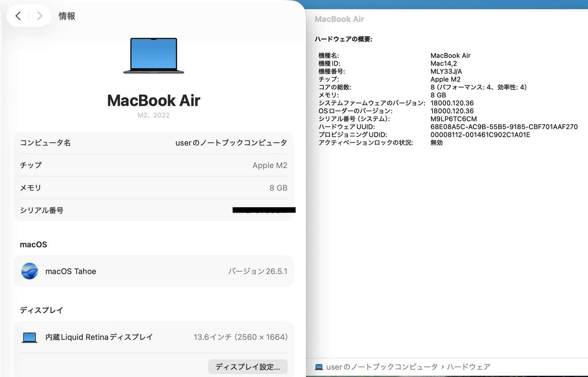Click バージョン 26.5.1 text
Image resolution: width=588 pixels, height=377 pixels.
point(258,271)
